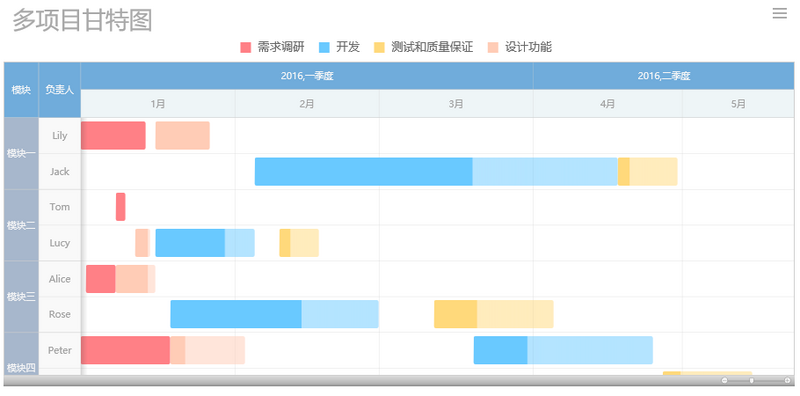The image size is (800, 396).
Task: Select the 1月 month header
Action: [x=158, y=104]
